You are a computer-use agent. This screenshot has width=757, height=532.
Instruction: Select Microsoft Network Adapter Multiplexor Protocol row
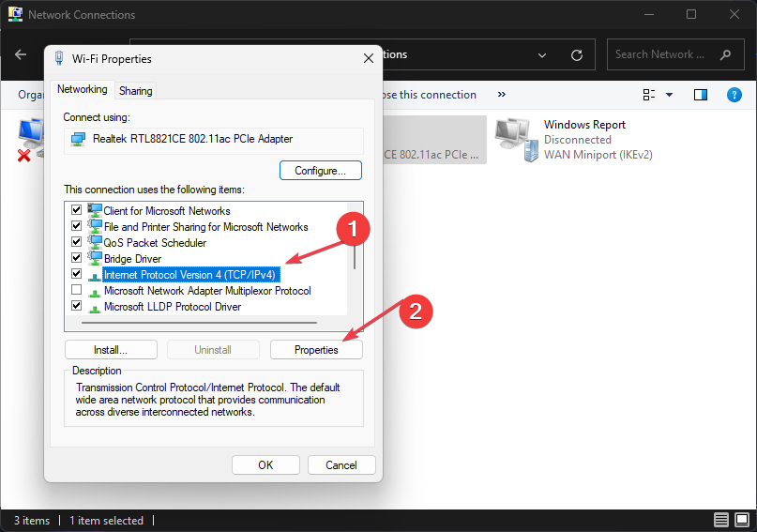tap(207, 291)
